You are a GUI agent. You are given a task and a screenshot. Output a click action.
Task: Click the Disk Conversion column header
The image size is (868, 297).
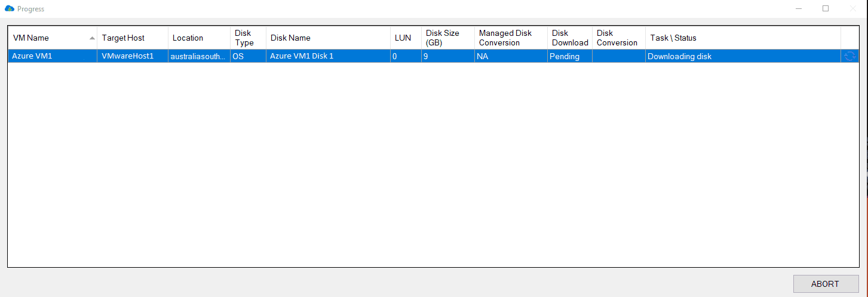617,38
